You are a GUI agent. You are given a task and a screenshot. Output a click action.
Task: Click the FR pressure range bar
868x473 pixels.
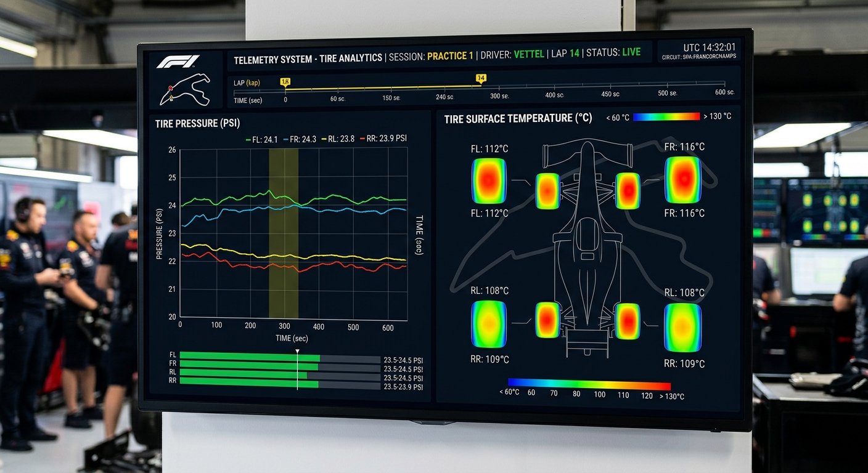click(x=280, y=366)
